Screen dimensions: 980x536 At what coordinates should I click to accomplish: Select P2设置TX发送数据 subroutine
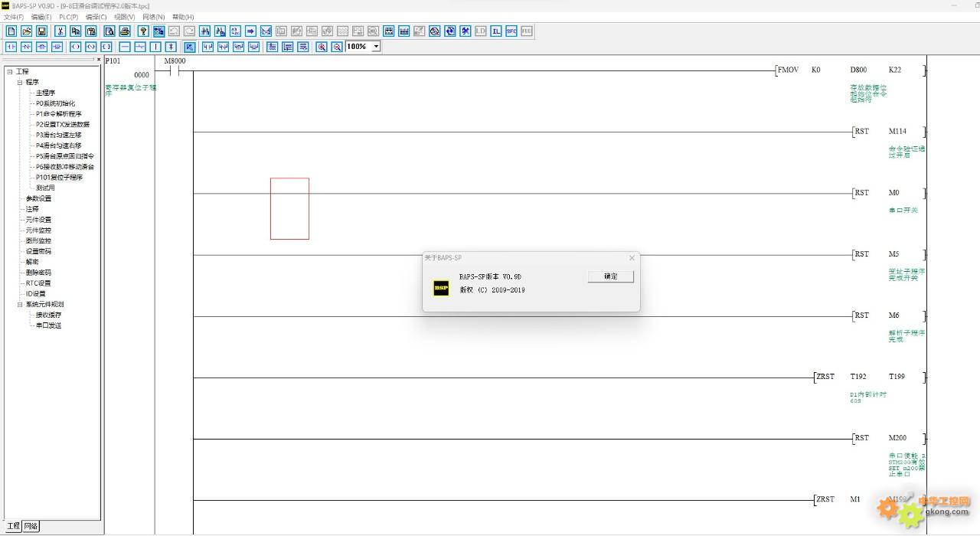(62, 124)
